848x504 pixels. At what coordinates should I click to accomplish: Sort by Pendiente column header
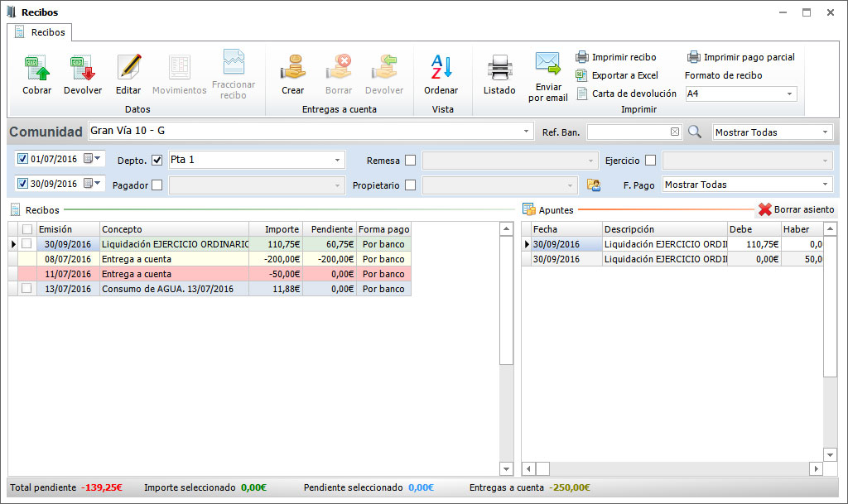[330, 229]
